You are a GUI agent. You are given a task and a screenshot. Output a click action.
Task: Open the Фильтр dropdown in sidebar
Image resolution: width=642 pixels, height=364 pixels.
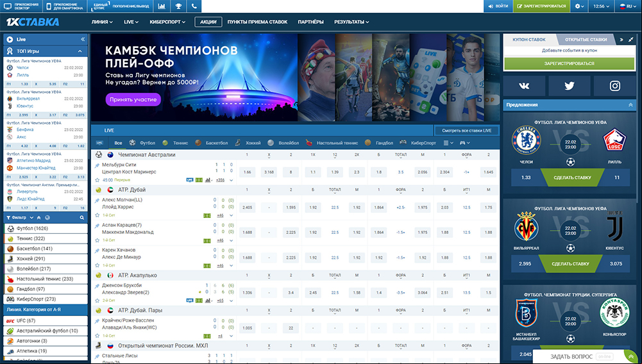point(20,218)
